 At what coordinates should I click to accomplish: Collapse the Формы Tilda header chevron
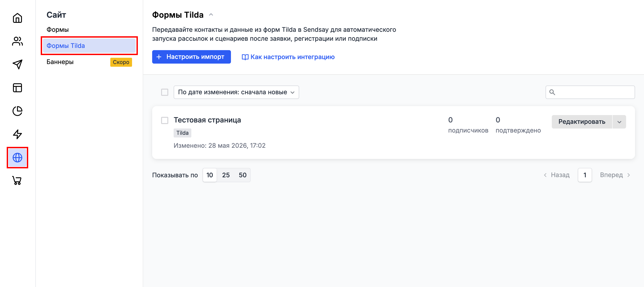tap(211, 15)
